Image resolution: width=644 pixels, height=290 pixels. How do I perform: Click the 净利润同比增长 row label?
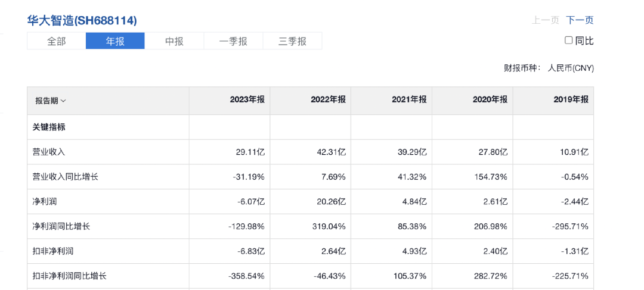tap(61, 226)
